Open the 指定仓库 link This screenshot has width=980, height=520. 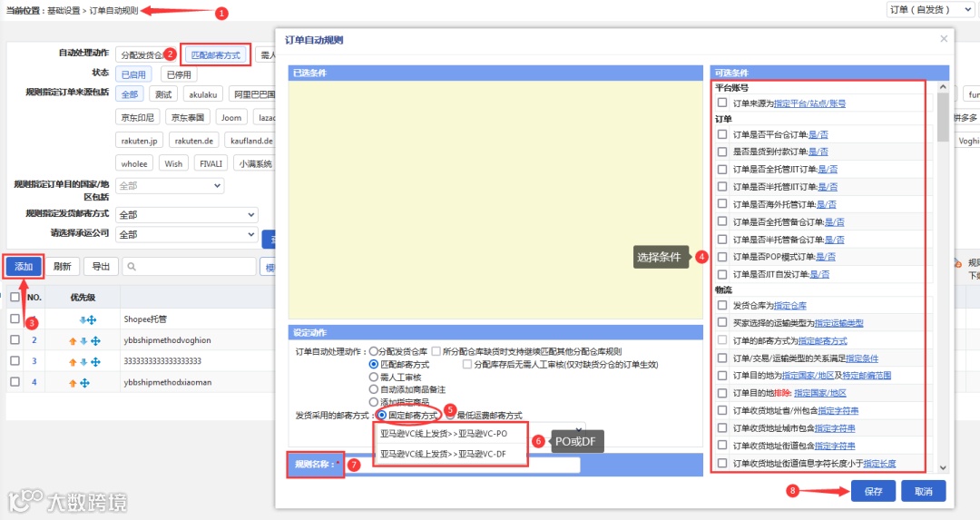point(790,306)
